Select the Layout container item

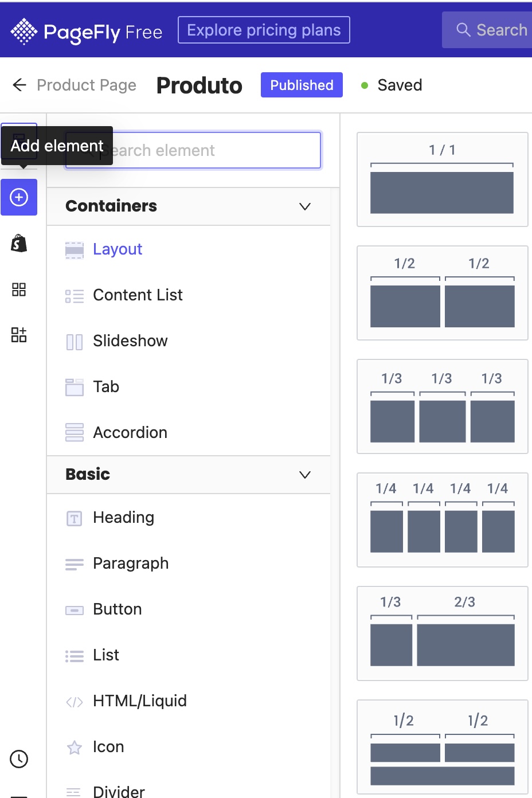(x=189, y=249)
